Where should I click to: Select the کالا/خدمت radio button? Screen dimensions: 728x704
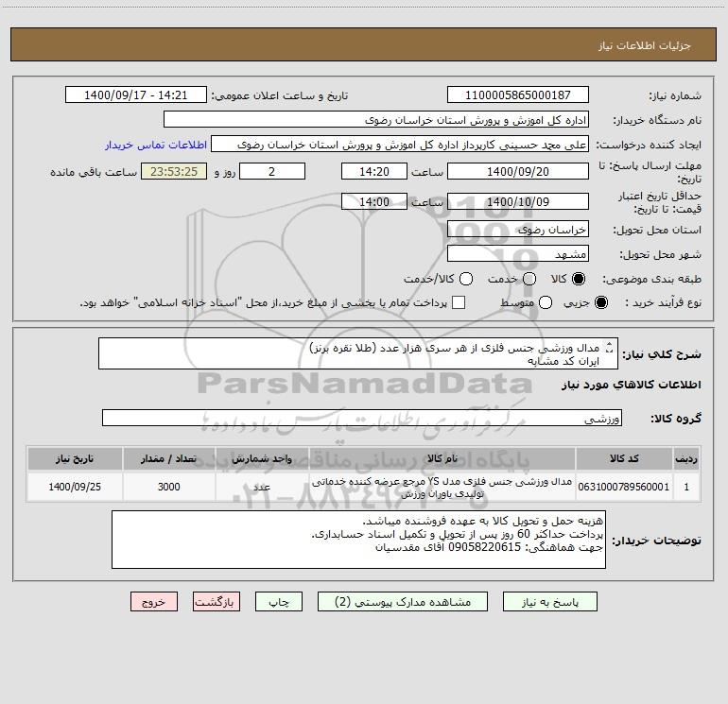point(466,279)
